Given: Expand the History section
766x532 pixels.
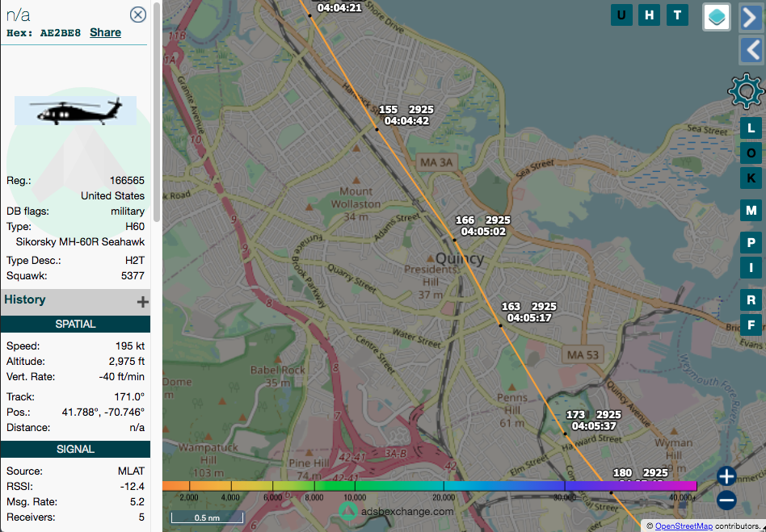Looking at the screenshot, I should coord(142,302).
